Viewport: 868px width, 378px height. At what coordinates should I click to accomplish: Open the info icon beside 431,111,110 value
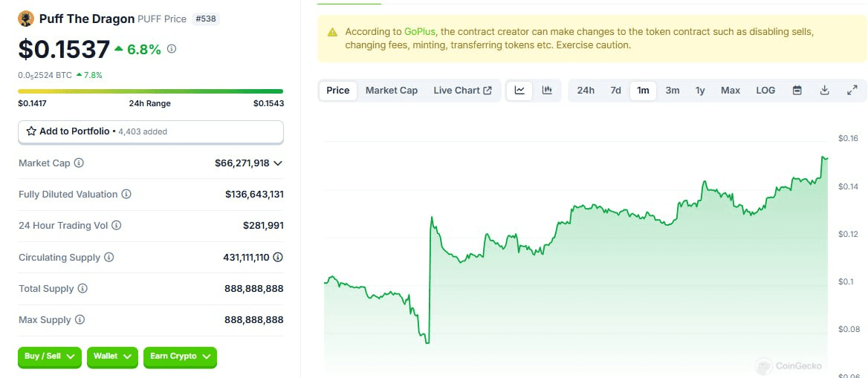[278, 258]
